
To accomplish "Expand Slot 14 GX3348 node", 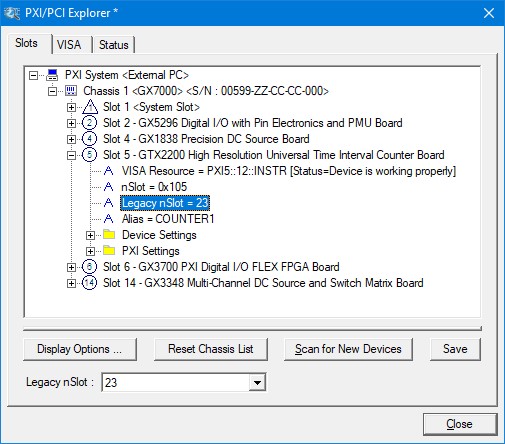I will (x=71, y=283).
